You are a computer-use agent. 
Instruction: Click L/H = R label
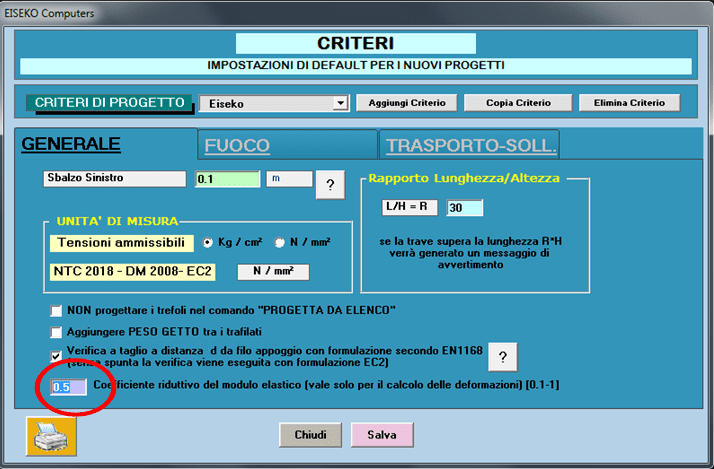pyautogui.click(x=409, y=207)
